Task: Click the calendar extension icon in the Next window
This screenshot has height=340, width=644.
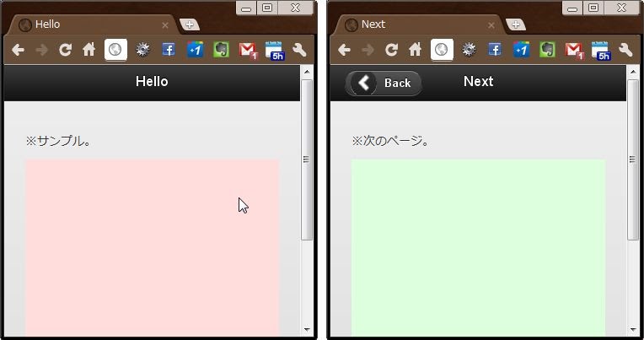Action: [x=600, y=51]
